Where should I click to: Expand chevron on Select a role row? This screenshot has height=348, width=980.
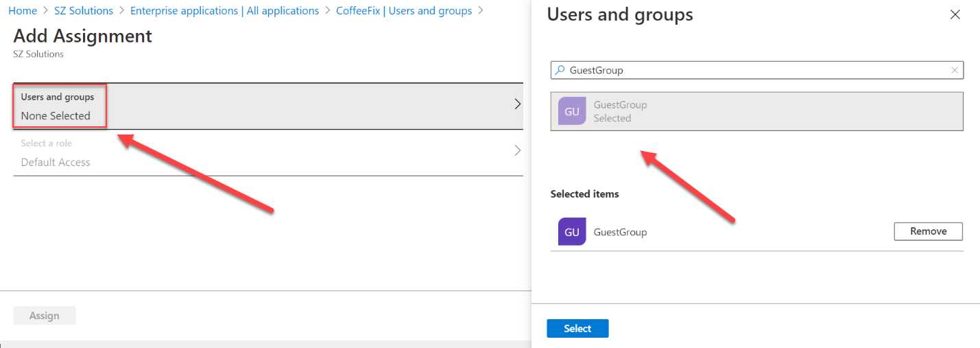(517, 150)
